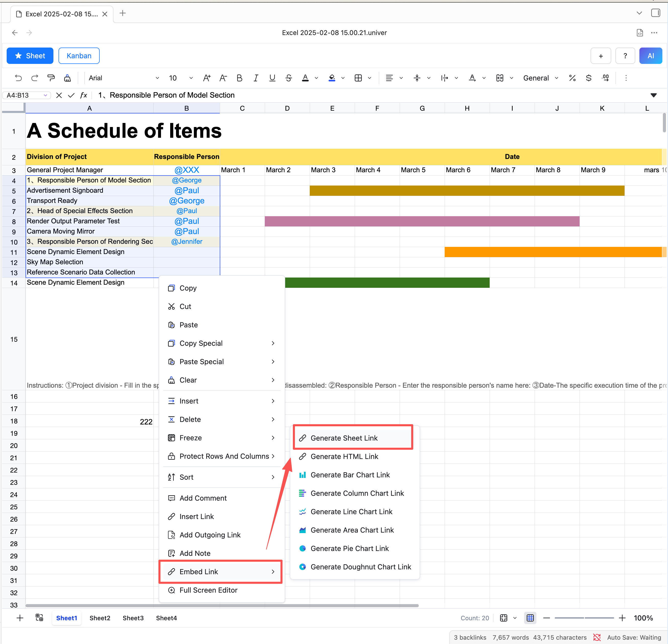Image resolution: width=668 pixels, height=644 pixels.
Task: Click the sheet list icon beside add-sheet
Action: click(40, 618)
